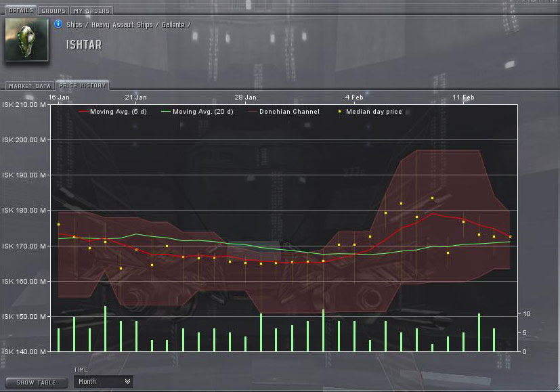Click the volume axis value 10
560x392 pixels.
pyautogui.click(x=526, y=314)
